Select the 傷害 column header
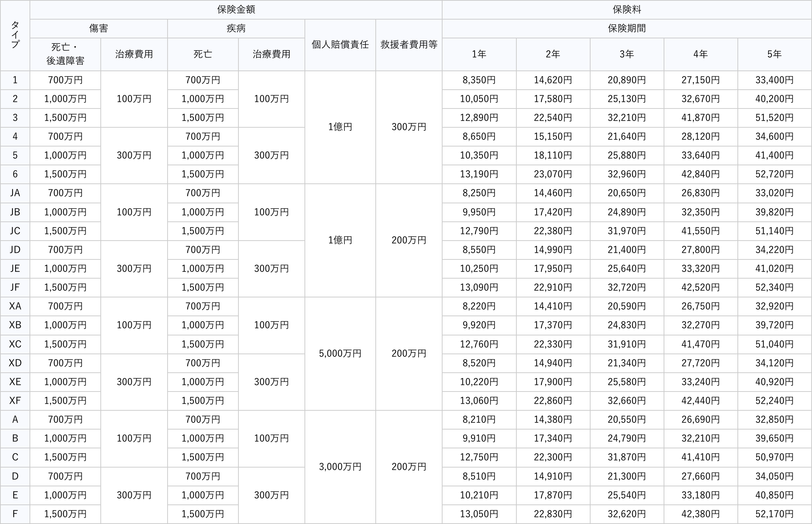The height and width of the screenshot is (524, 812). point(99,28)
